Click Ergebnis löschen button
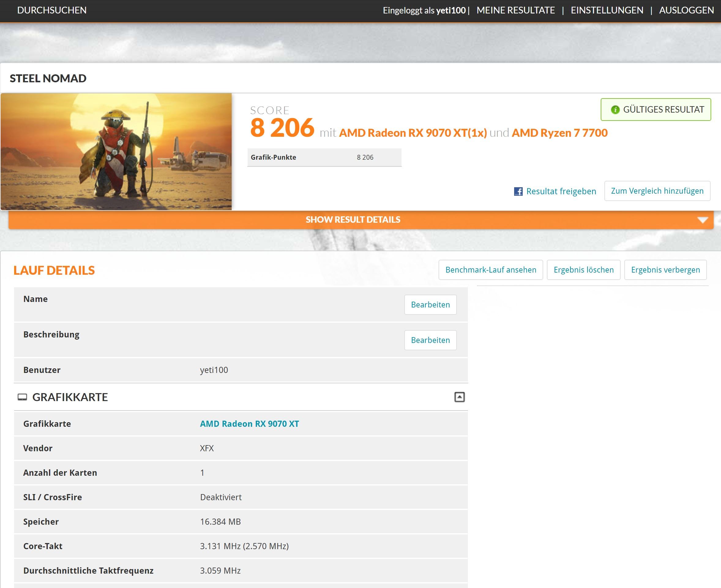The width and height of the screenshot is (721, 588). 583,270
